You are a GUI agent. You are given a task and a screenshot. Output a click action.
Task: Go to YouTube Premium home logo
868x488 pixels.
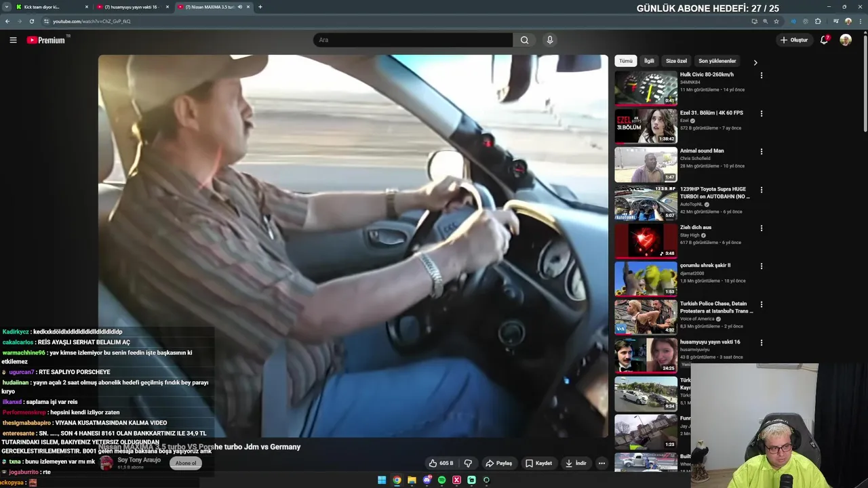[46, 40]
